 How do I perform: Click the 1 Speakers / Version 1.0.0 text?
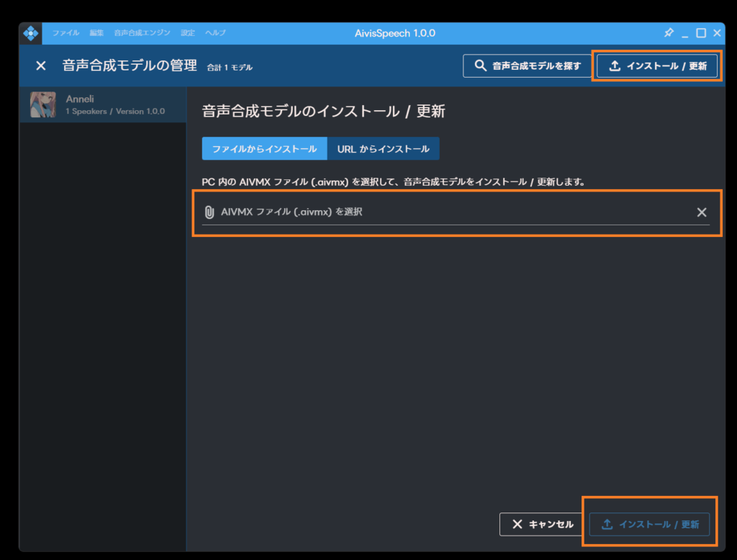click(115, 112)
